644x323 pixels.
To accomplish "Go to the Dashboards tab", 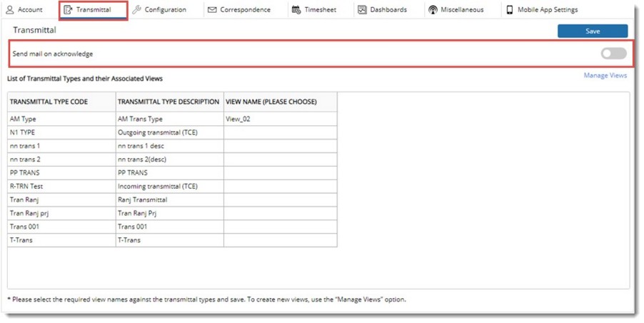I will [x=388, y=10].
